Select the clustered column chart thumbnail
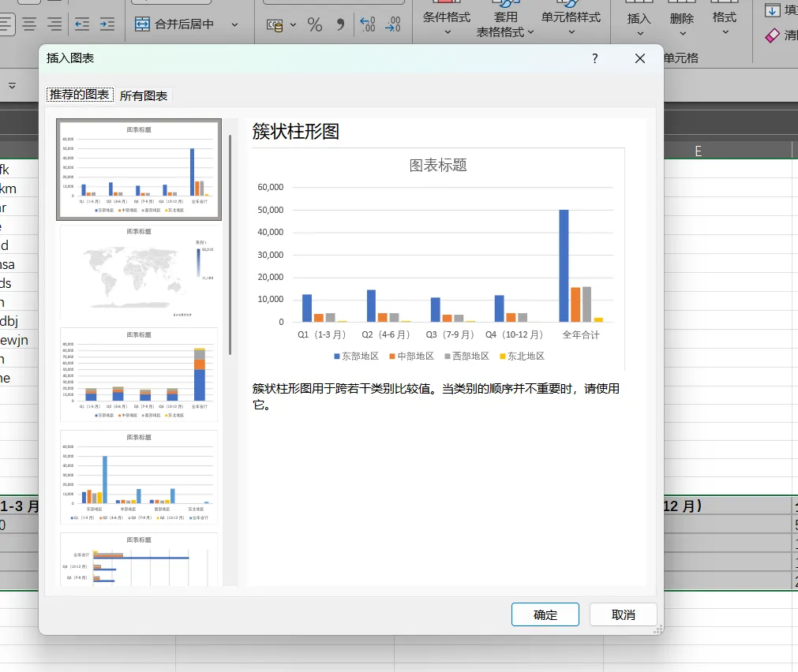 (x=139, y=170)
